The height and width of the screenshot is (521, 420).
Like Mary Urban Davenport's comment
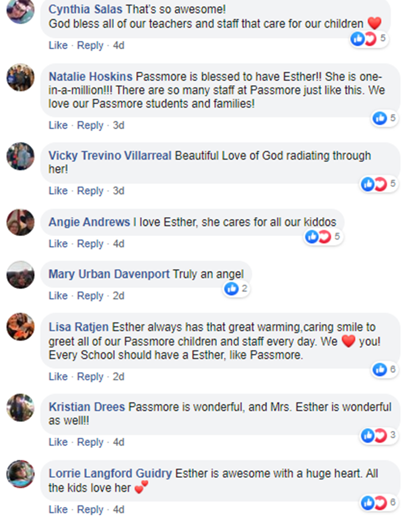pyautogui.click(x=58, y=295)
